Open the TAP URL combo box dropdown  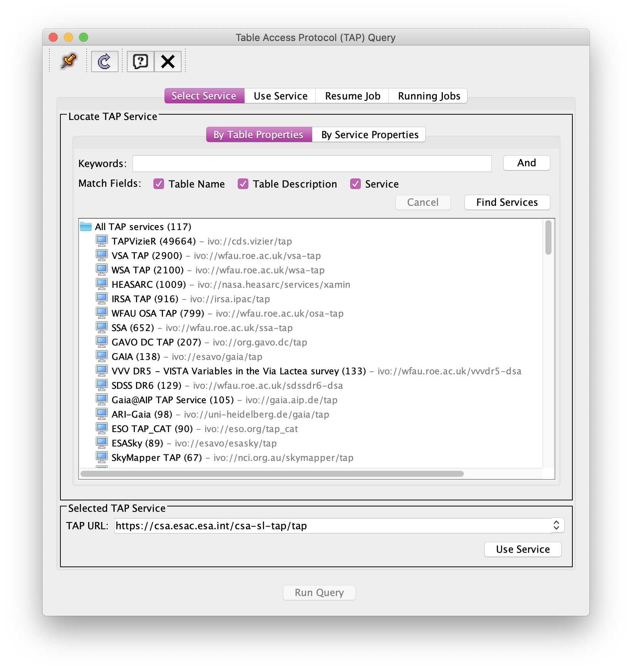[556, 525]
